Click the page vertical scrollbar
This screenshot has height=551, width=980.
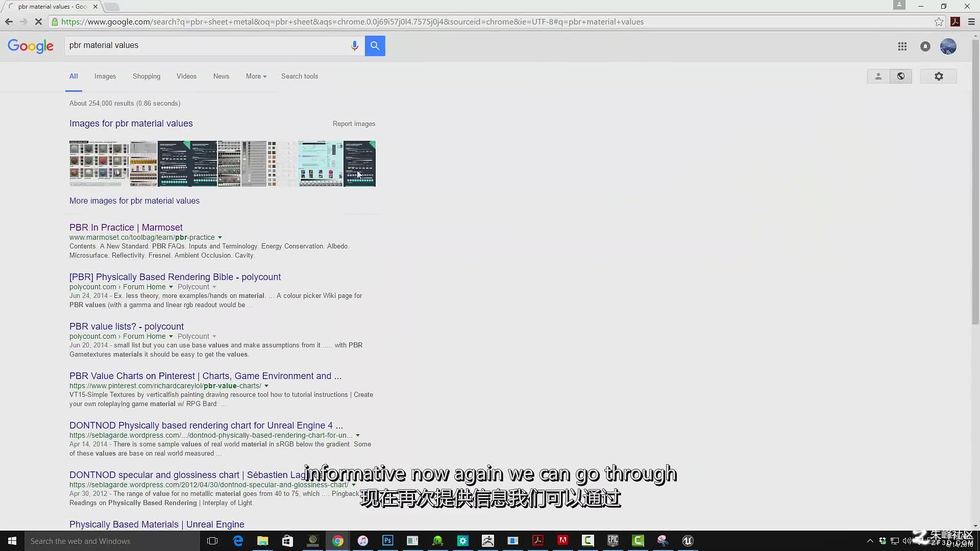[x=975, y=181]
